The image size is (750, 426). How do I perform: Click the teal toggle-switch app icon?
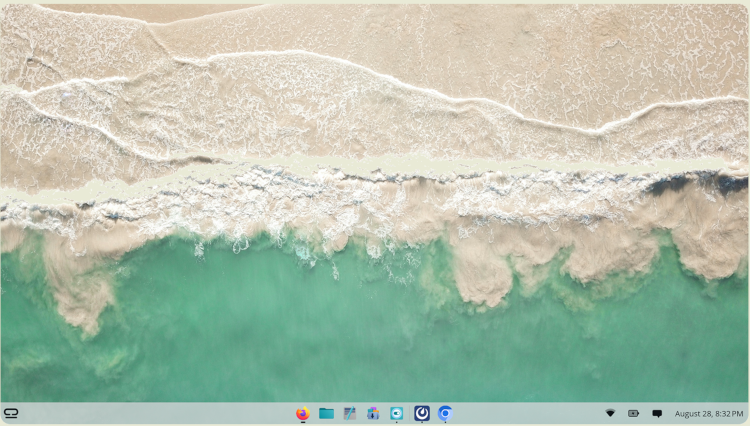[397, 413]
